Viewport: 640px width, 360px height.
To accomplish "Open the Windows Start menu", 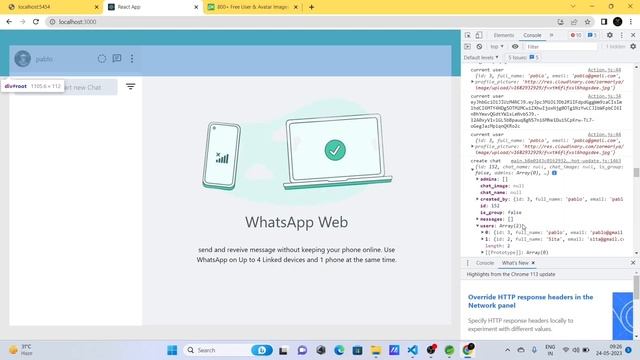I will pyautogui.click(x=172, y=350).
